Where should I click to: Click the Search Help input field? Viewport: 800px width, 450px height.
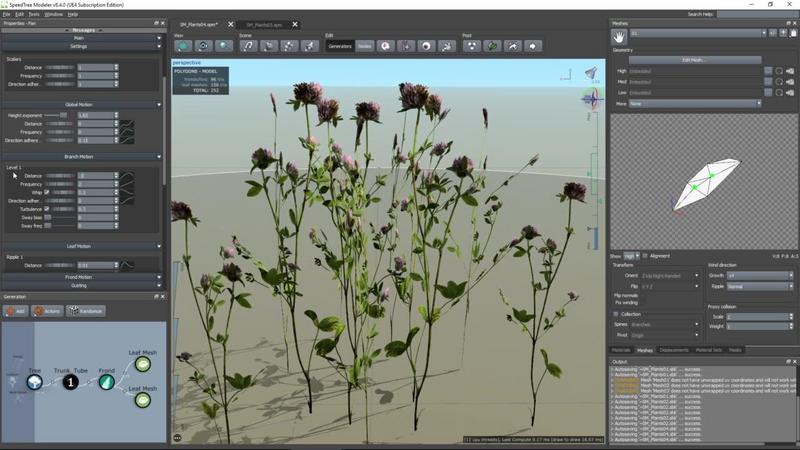coord(757,14)
